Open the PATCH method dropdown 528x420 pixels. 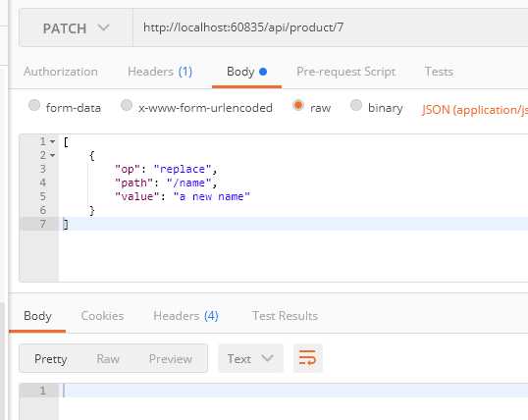click(76, 27)
